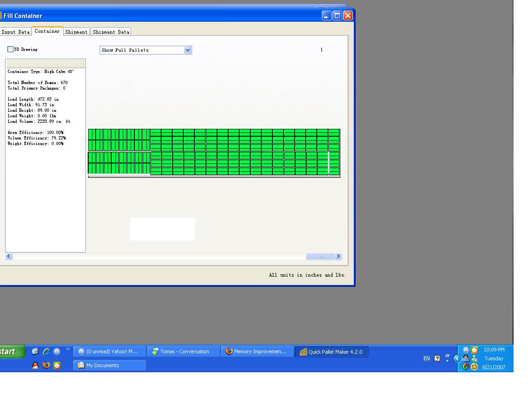Click the EN language indicator
This screenshot has height=399, width=532.
(x=427, y=358)
